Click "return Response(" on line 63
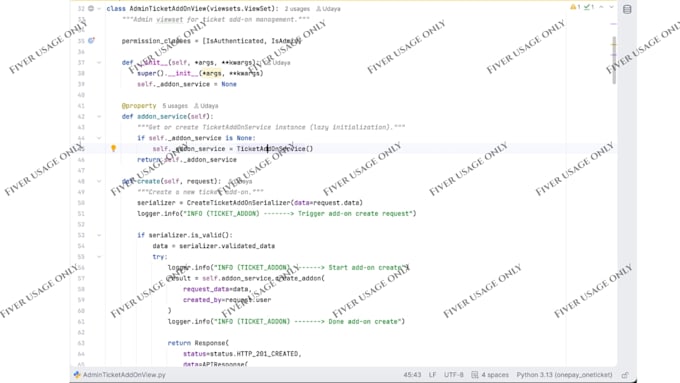 point(198,343)
